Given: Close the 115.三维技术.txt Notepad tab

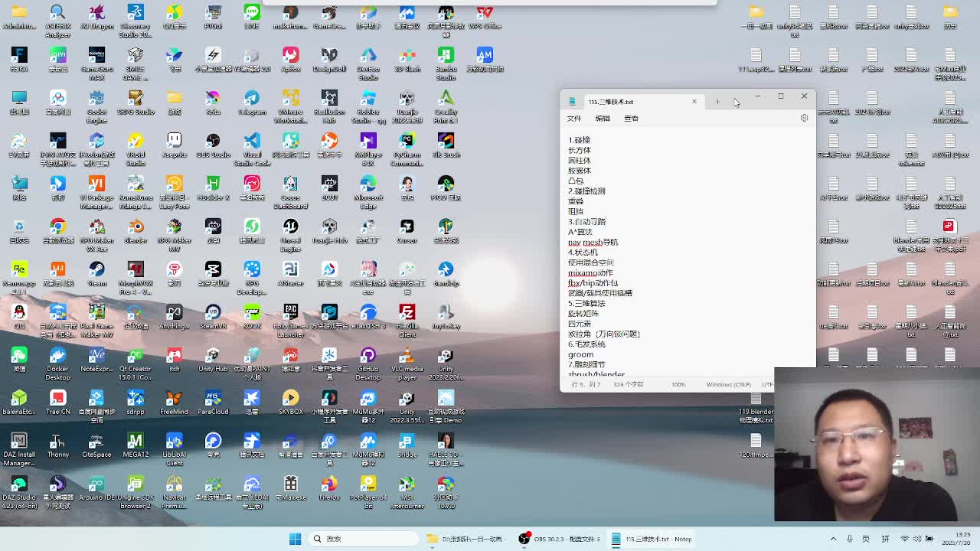Looking at the screenshot, I should tap(694, 102).
